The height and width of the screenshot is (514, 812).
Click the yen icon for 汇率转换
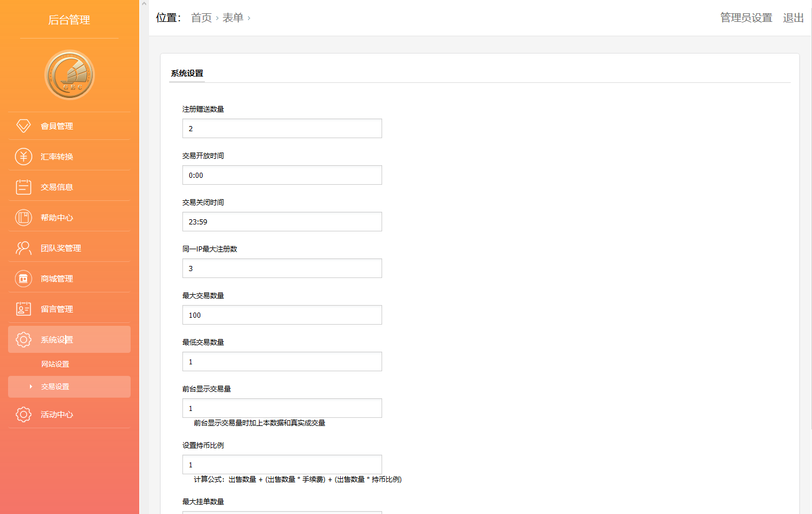[x=24, y=157]
